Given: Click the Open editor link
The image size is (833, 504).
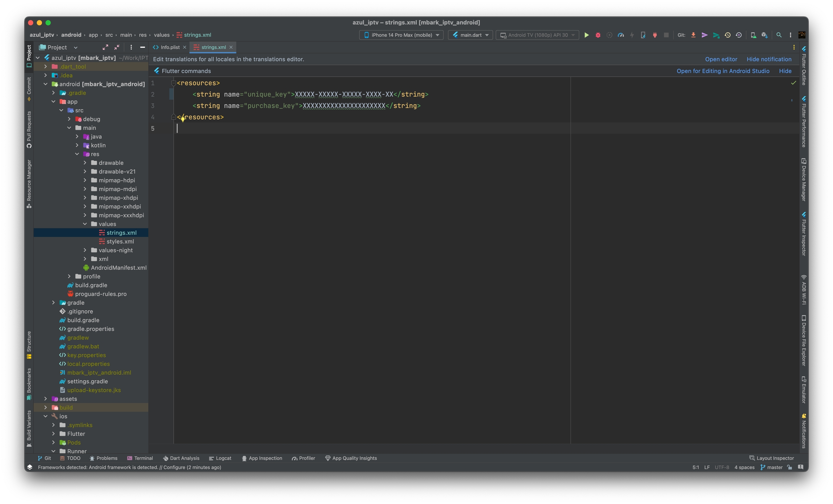Looking at the screenshot, I should tap(721, 59).
